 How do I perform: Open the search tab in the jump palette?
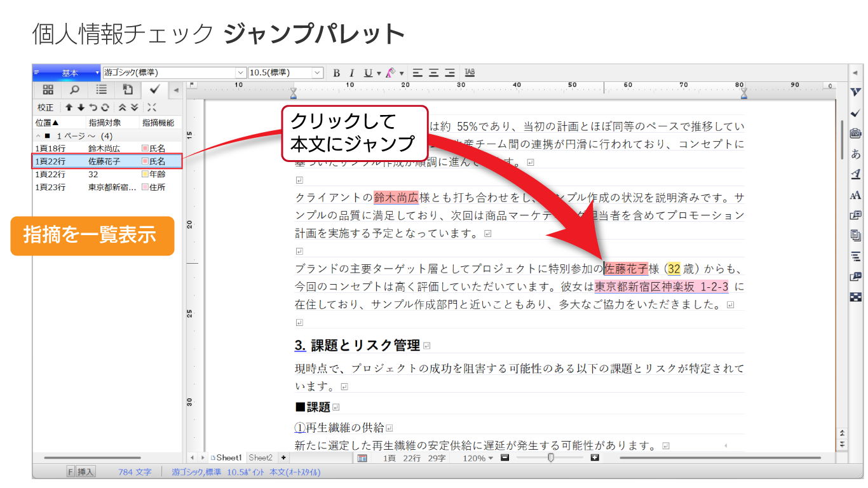[x=74, y=90]
